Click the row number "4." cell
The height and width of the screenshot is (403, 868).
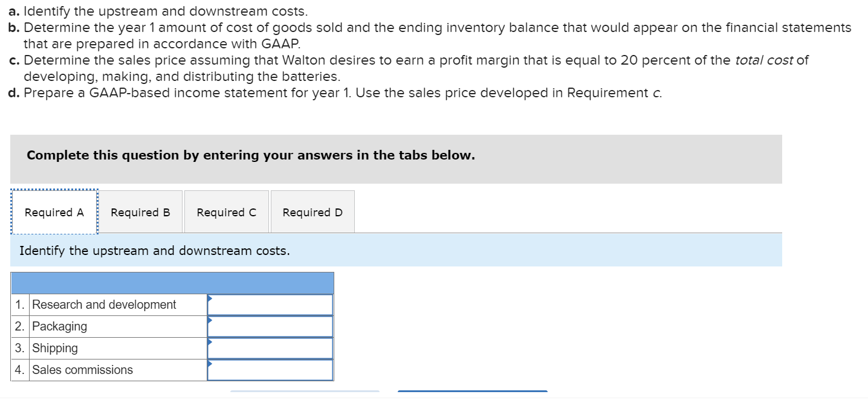(x=21, y=370)
